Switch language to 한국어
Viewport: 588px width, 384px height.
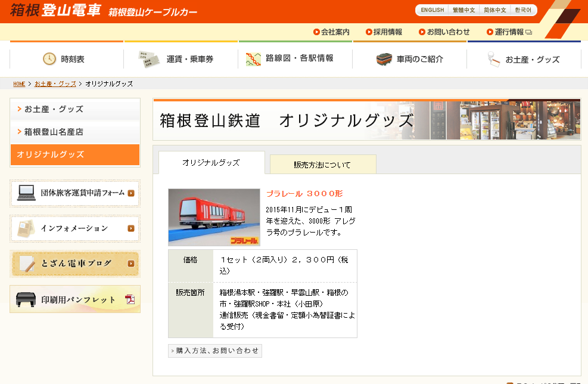pos(523,10)
